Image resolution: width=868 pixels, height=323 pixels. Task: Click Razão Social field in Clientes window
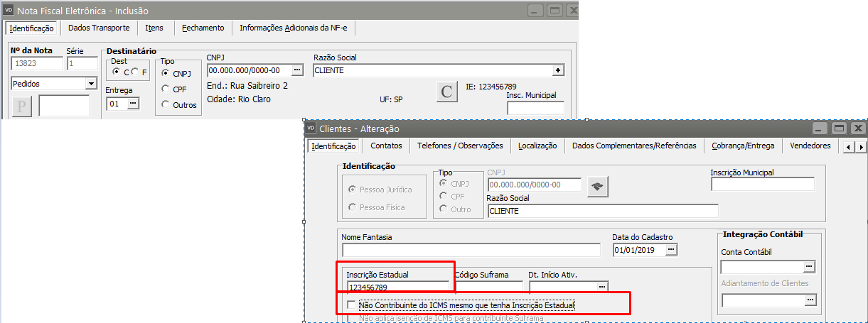(603, 211)
